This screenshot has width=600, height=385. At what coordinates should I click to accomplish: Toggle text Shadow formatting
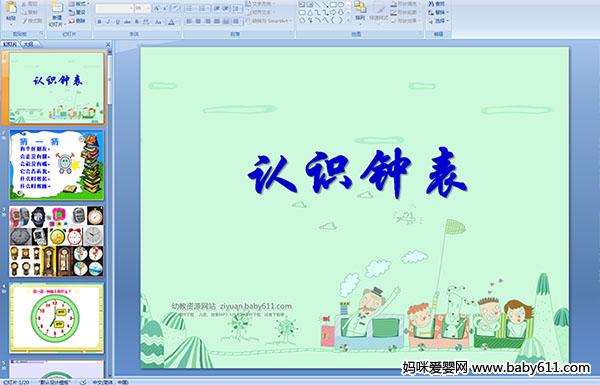[137, 22]
